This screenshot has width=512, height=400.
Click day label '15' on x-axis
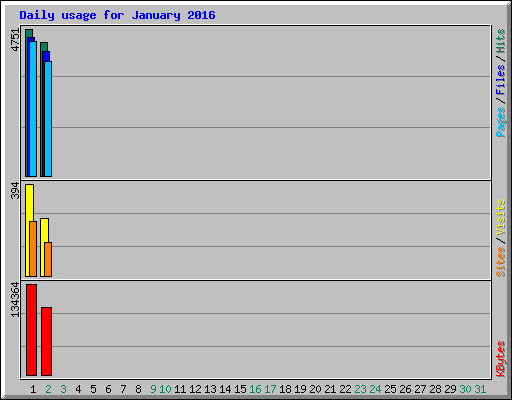coord(240,389)
